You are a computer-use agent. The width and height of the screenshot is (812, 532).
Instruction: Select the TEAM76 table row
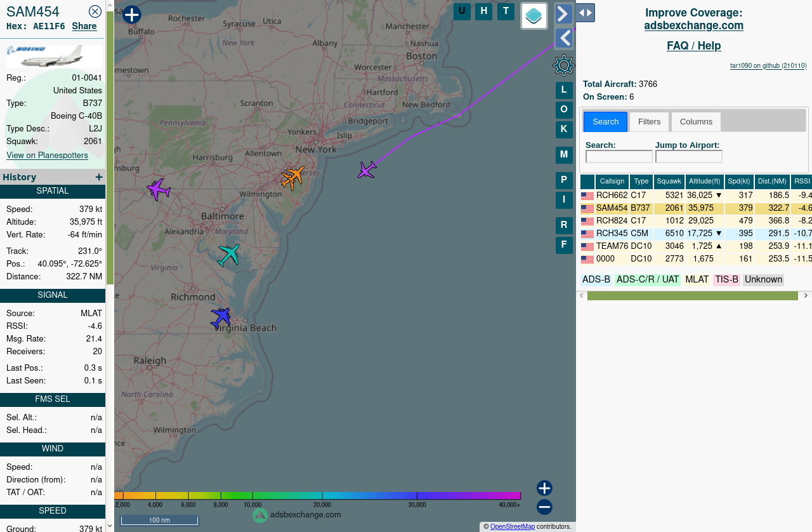696,246
